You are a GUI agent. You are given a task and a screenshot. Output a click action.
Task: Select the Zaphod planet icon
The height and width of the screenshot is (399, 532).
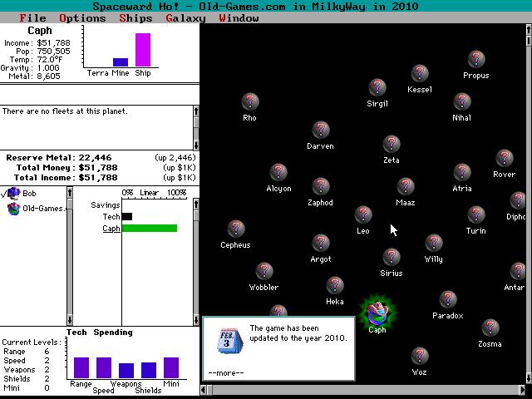point(321,186)
